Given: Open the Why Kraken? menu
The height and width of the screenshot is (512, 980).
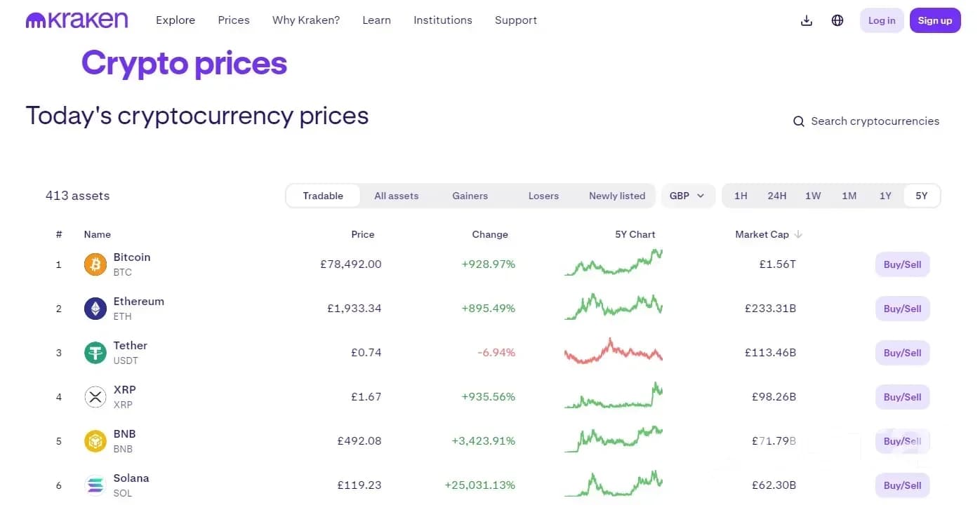Looking at the screenshot, I should pyautogui.click(x=306, y=20).
